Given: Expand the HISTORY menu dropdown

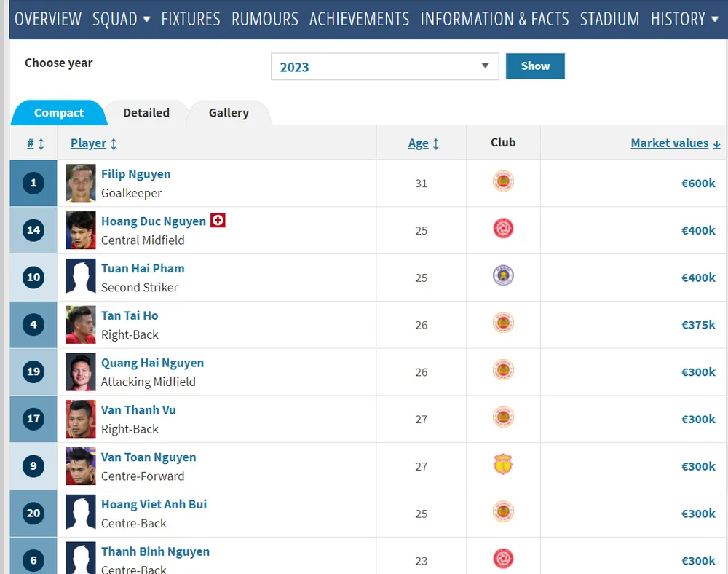Looking at the screenshot, I should (x=684, y=19).
